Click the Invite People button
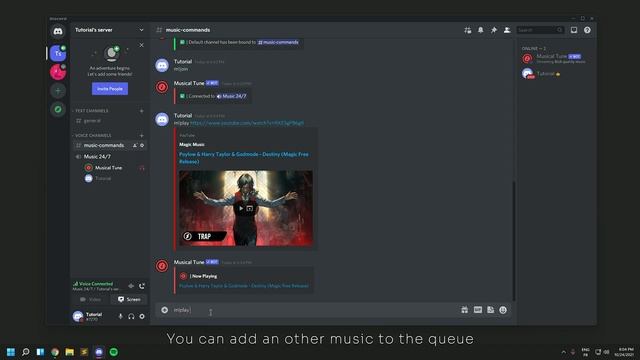This screenshot has width=640, height=360. point(110,89)
